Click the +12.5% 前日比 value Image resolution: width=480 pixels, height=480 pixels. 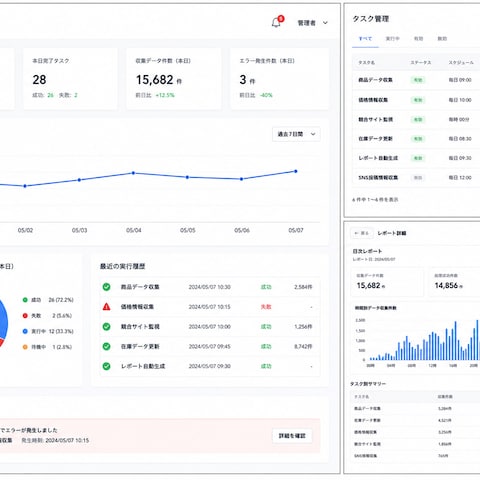(165, 95)
